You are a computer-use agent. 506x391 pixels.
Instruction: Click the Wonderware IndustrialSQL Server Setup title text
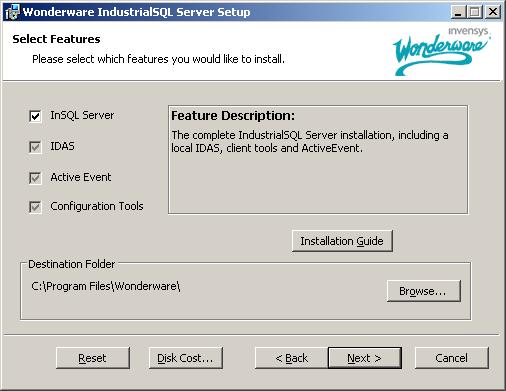[x=137, y=12]
